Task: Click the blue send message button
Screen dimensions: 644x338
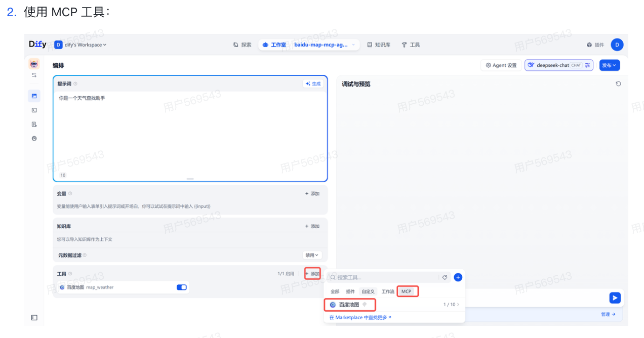Action: point(615,298)
